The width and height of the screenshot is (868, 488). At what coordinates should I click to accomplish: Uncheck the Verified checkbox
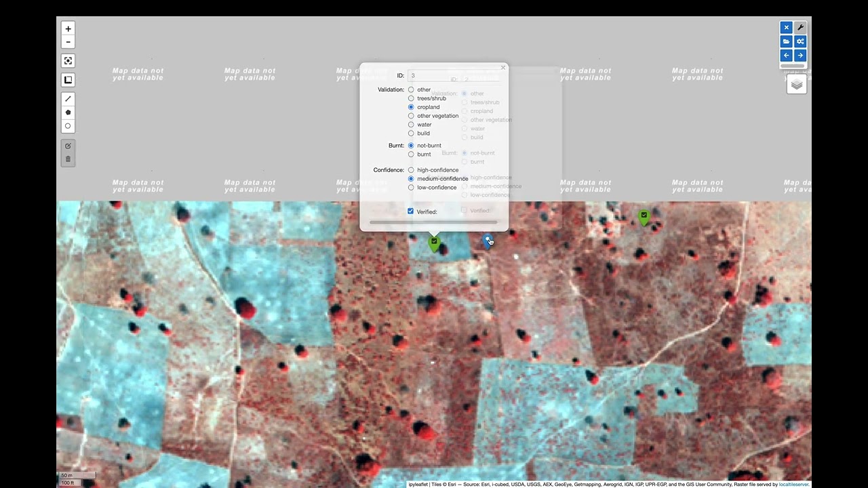coord(410,211)
